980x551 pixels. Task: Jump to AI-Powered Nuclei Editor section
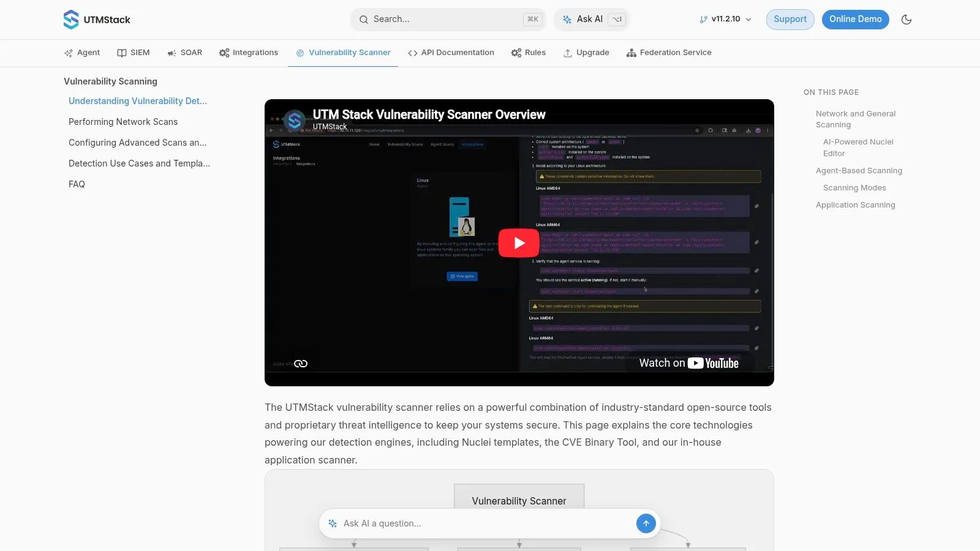click(858, 148)
